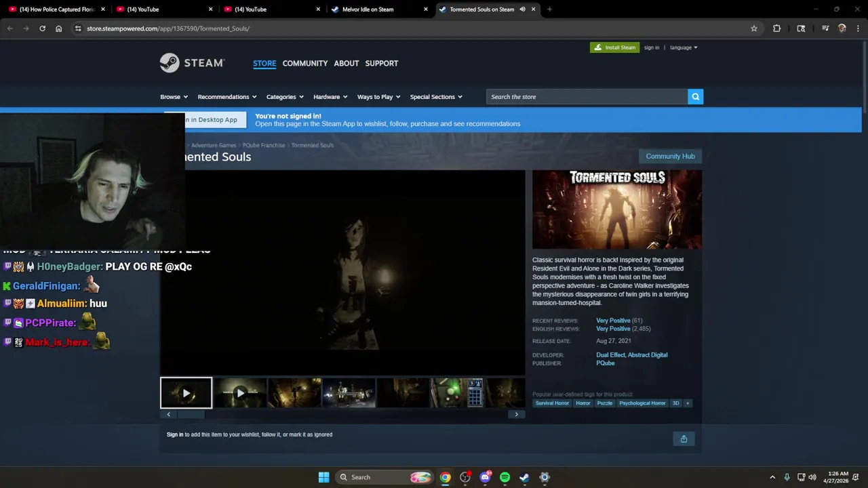Screen dimensions: 868x488
Task: Open site information icon in address bar
Action: tap(78, 28)
